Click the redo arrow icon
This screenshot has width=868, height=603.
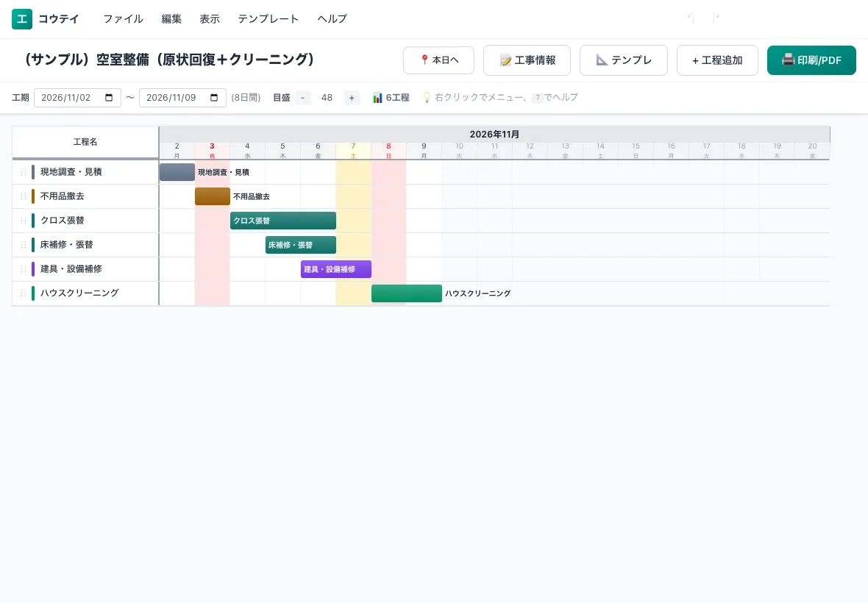tap(715, 18)
